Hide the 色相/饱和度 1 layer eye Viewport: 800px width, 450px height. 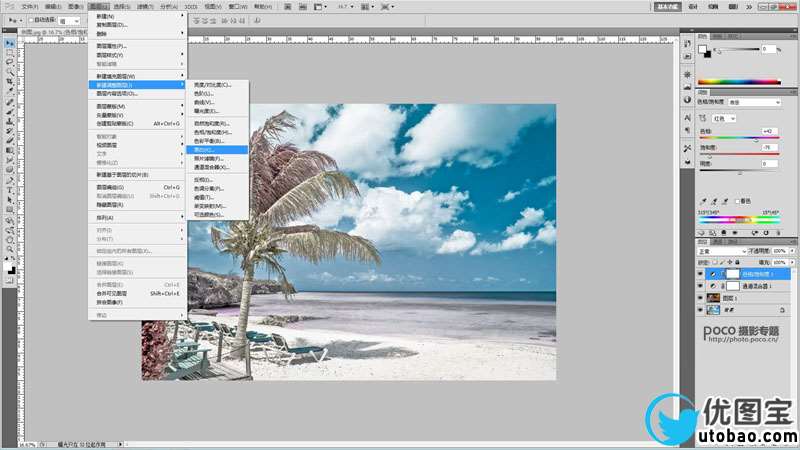[701, 274]
